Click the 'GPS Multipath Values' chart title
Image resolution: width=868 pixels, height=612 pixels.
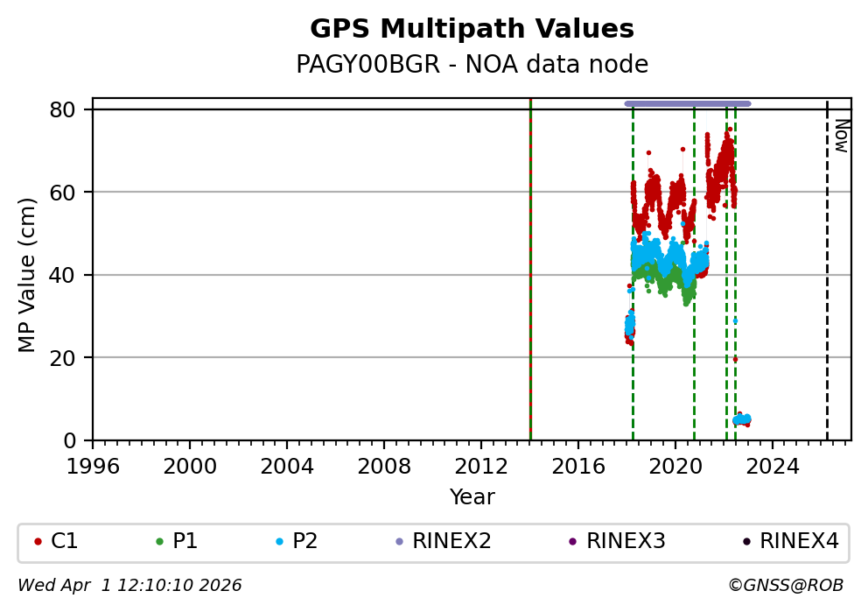[472, 29]
